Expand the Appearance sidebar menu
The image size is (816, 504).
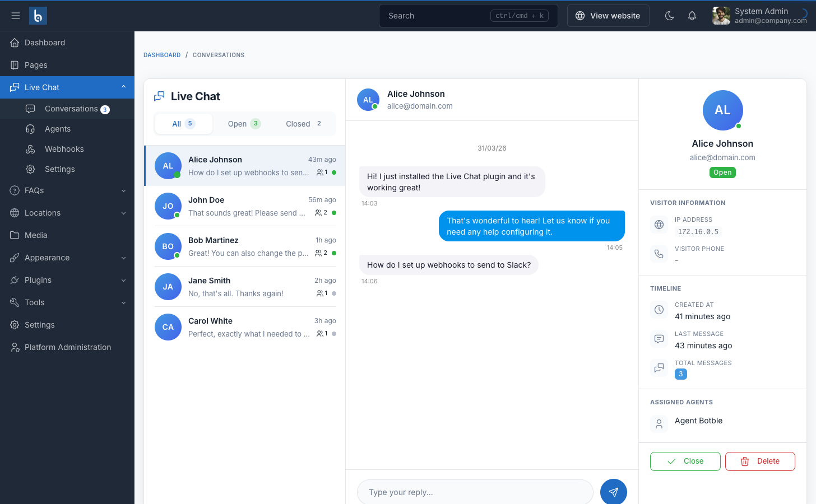(x=67, y=258)
